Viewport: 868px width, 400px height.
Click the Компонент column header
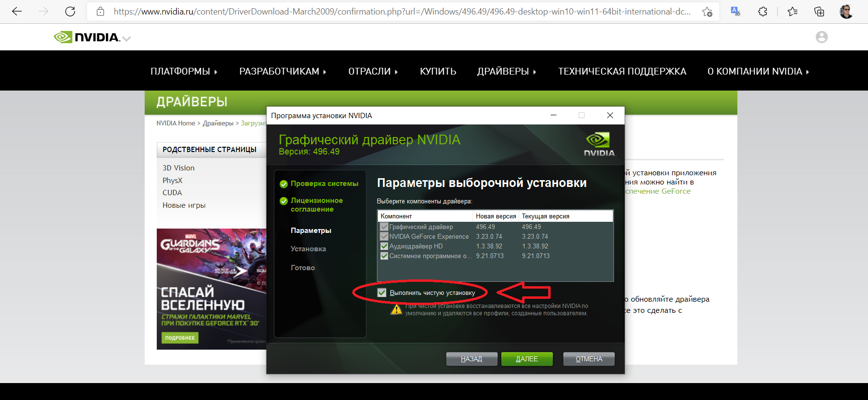(x=425, y=216)
